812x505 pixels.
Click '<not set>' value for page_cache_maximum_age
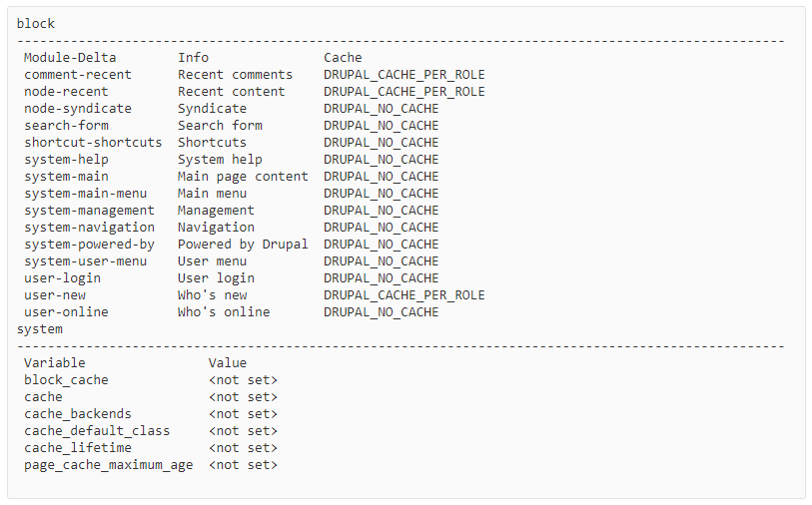(243, 465)
